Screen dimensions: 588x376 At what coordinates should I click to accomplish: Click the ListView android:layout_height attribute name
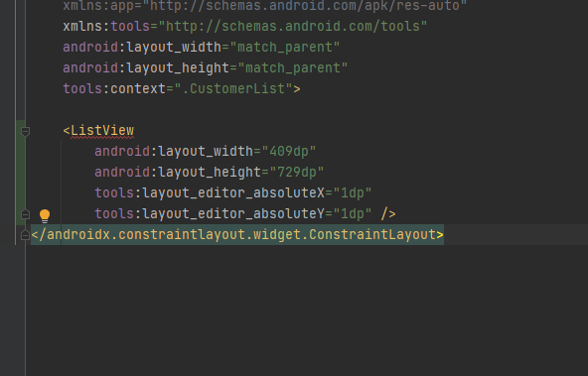point(178,173)
